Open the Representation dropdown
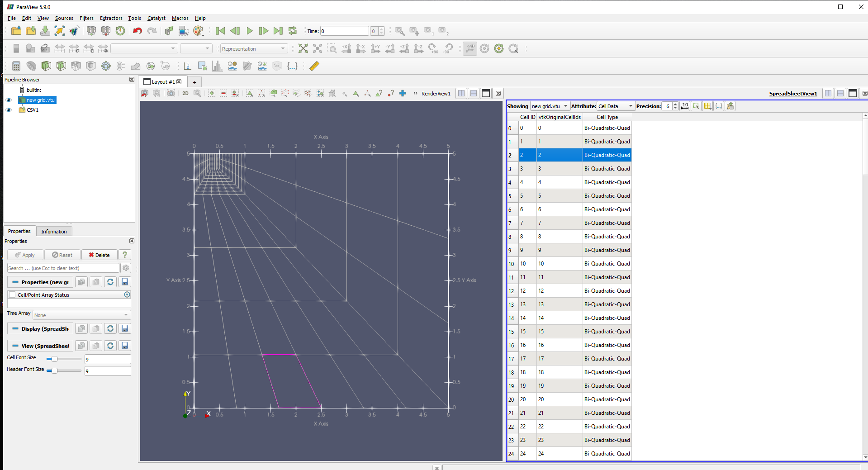 [x=253, y=48]
